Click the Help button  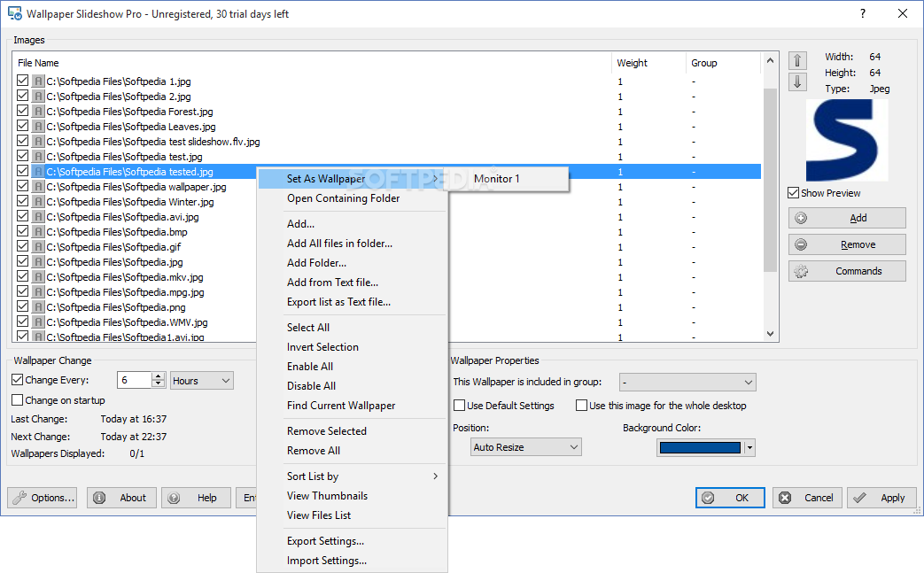tap(197, 498)
